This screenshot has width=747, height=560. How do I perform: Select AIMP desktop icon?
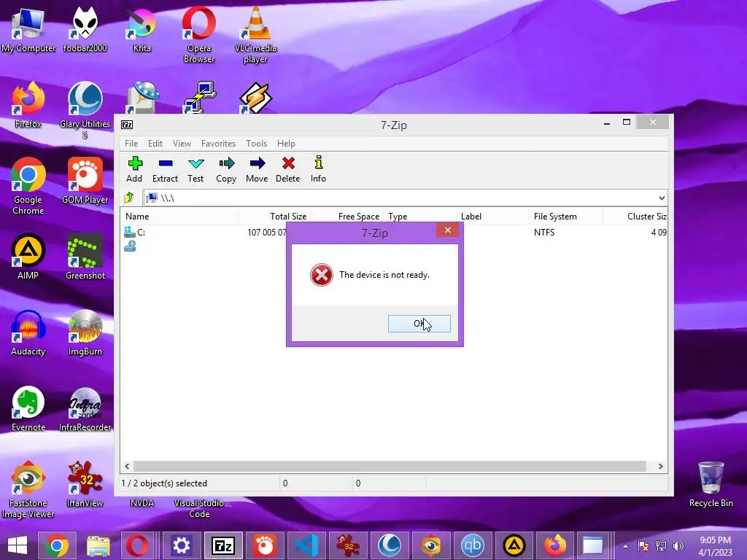(28, 257)
